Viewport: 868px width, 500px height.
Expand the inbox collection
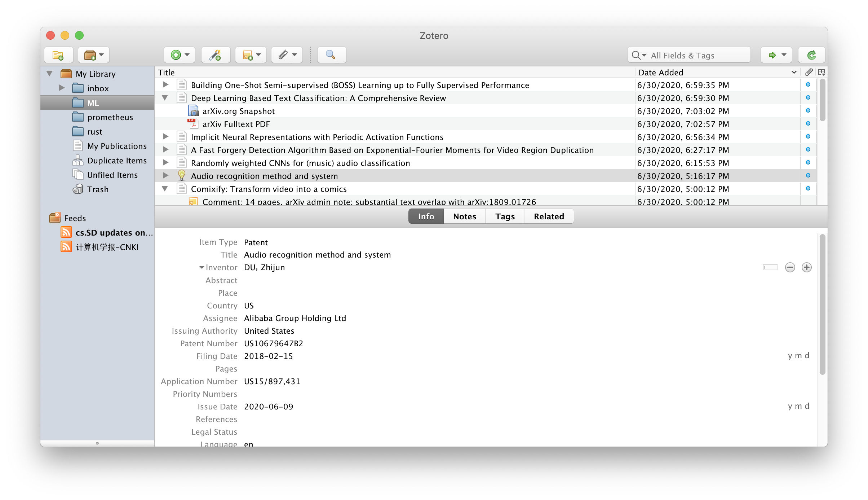point(62,88)
